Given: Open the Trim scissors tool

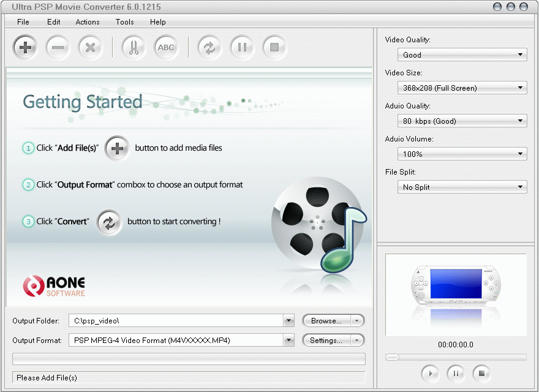Looking at the screenshot, I should (x=134, y=47).
